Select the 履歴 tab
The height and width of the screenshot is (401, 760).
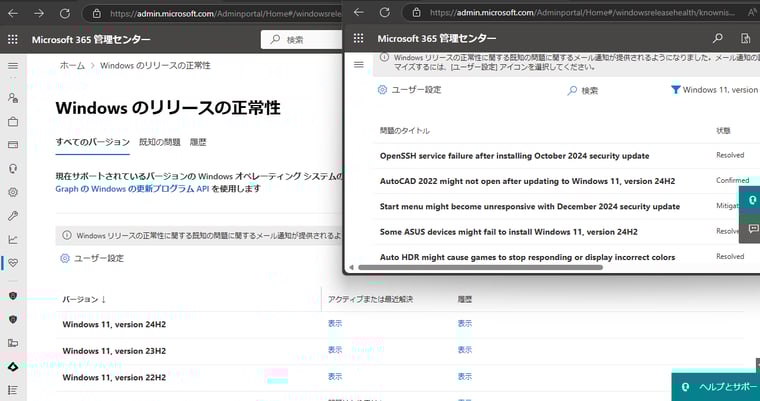pyautogui.click(x=198, y=142)
